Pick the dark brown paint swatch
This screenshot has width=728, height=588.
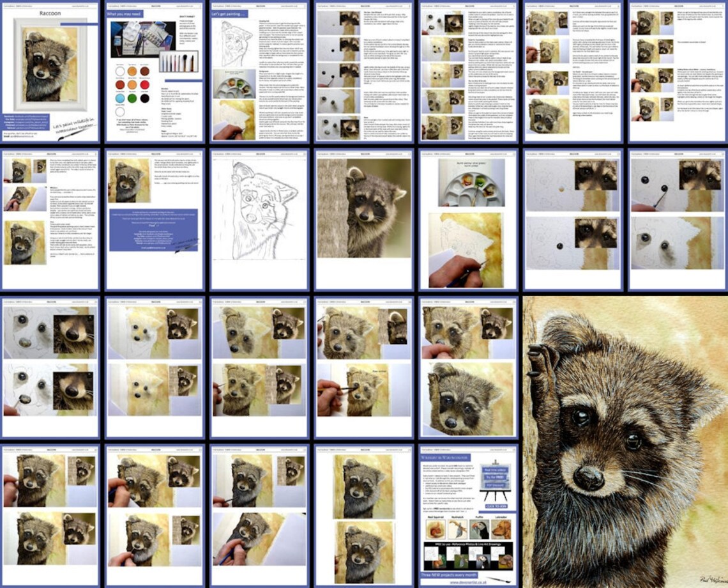click(145, 71)
